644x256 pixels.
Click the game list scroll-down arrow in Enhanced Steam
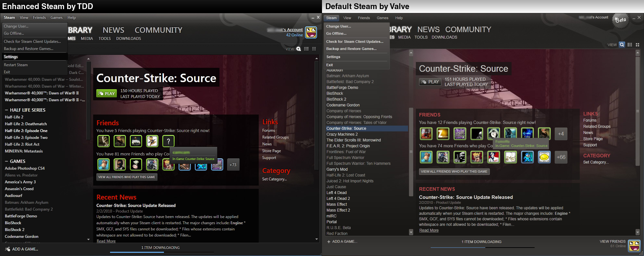89,239
